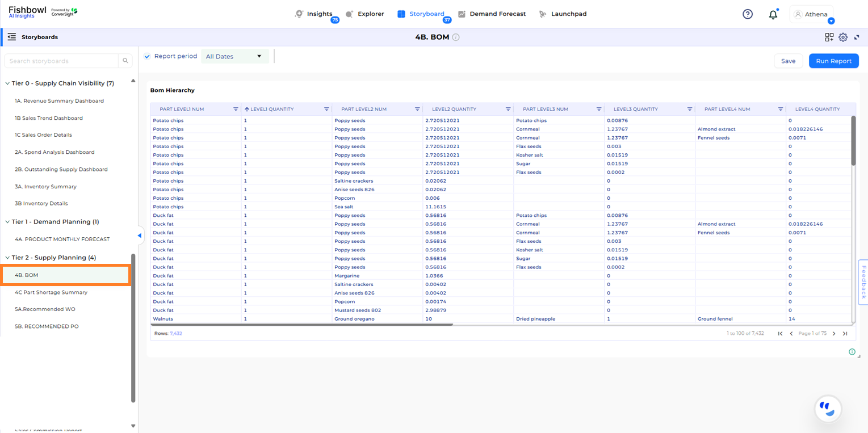Collapse Tier 2 - Supply Planning group
Screen dimensions: 868x433
(x=7, y=258)
